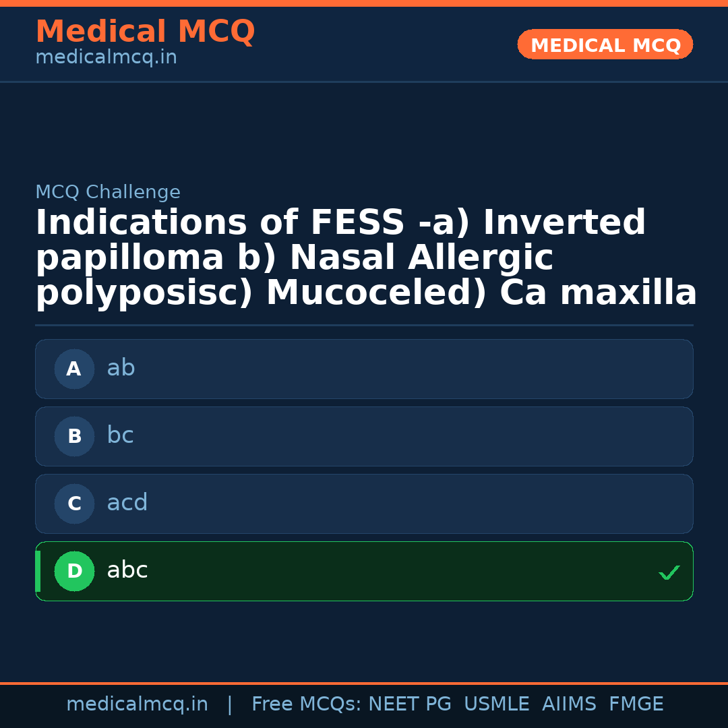Screen dimensions: 728x728
Task: Click the large "Medical MCQ" header title
Action: [x=145, y=32]
